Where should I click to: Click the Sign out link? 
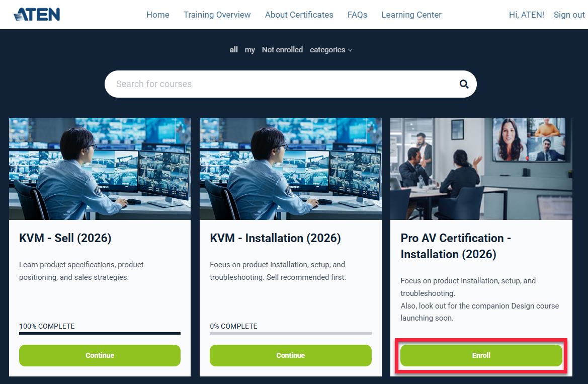coord(569,15)
